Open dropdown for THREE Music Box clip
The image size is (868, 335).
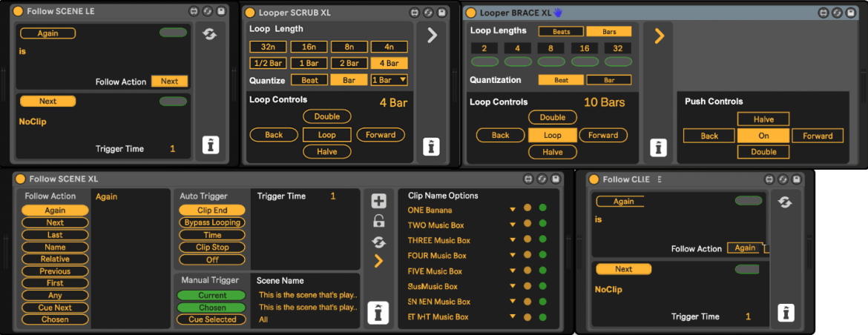(x=513, y=240)
